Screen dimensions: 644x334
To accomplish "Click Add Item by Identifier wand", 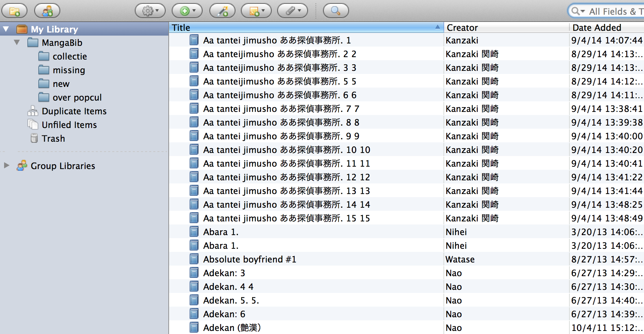I will click(222, 11).
